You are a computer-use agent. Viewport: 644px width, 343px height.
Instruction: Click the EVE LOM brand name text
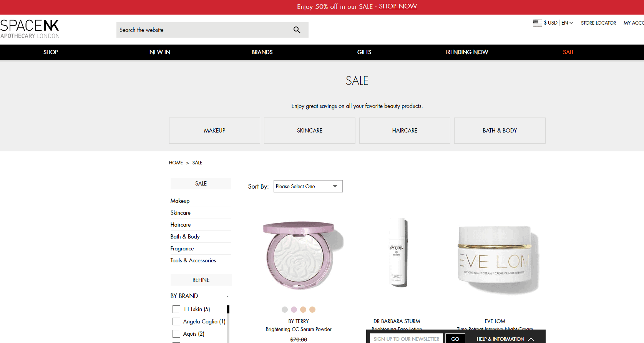[495, 321]
